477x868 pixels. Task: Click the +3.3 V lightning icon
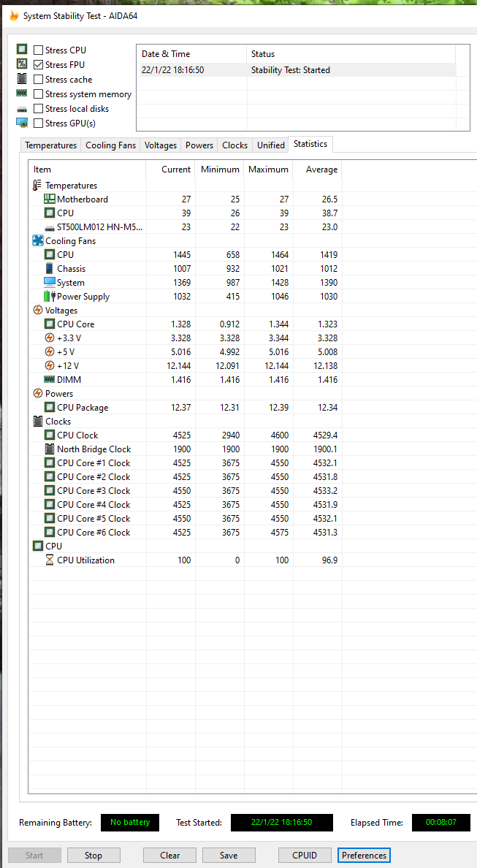pyautogui.click(x=50, y=338)
